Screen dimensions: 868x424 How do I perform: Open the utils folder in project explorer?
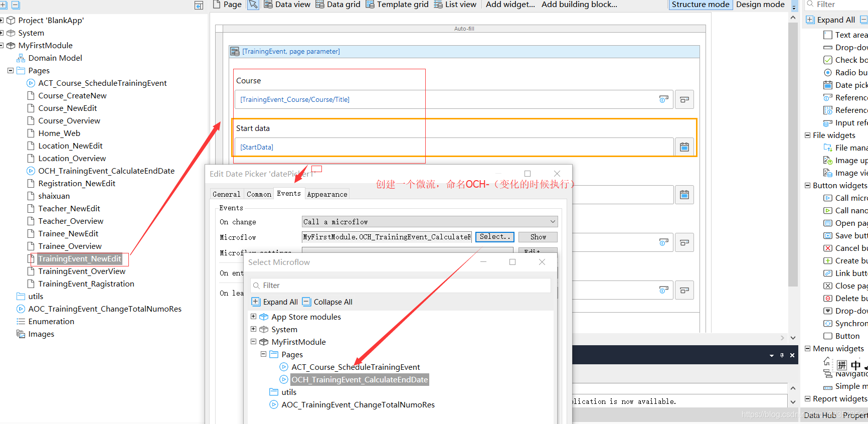click(x=36, y=297)
